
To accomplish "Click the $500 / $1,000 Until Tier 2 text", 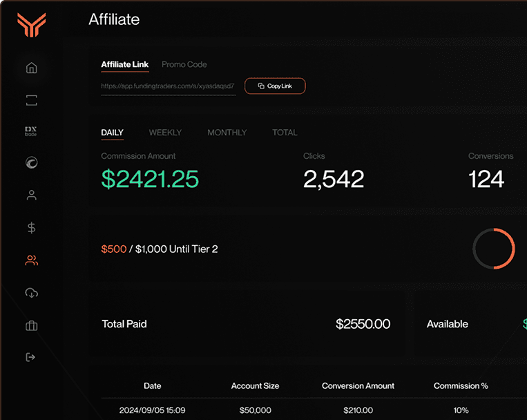I will (160, 249).
